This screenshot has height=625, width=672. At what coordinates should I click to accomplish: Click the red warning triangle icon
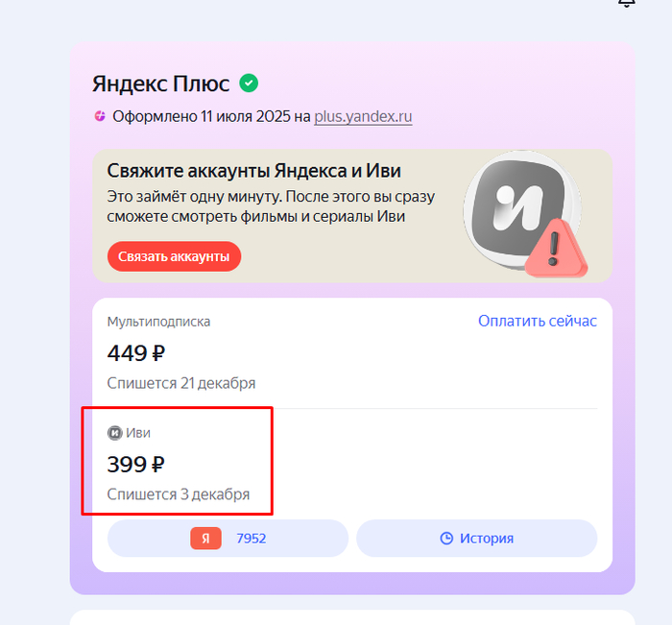pyautogui.click(x=557, y=246)
